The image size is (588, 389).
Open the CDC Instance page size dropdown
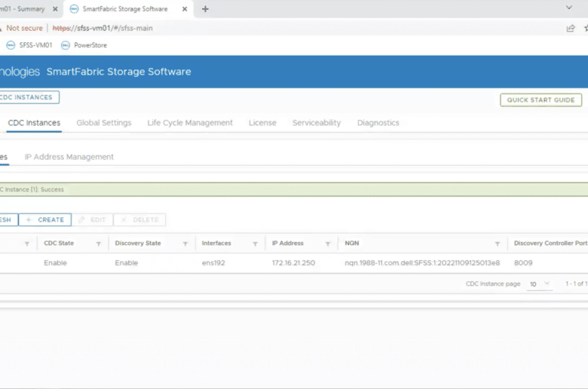tap(539, 284)
